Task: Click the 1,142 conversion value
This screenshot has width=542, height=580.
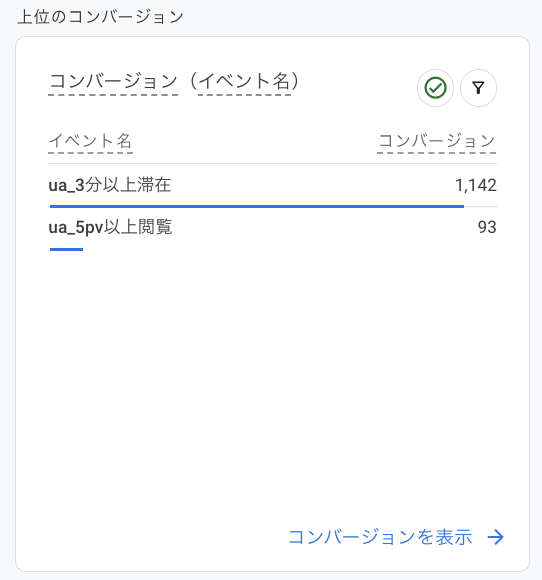Action: point(475,185)
